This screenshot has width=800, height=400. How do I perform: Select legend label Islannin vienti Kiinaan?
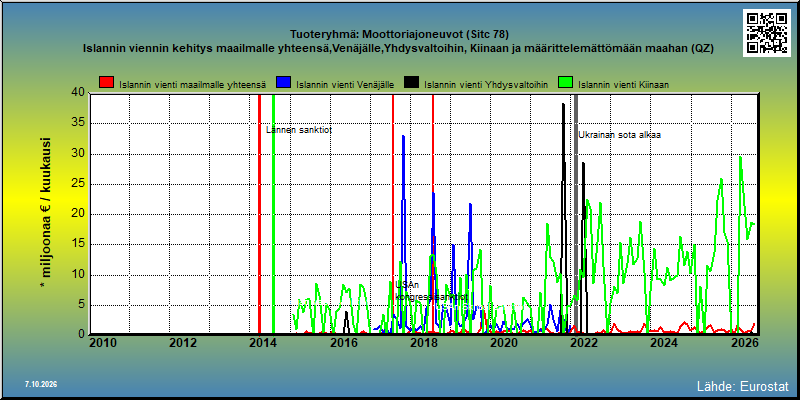[x=623, y=85]
